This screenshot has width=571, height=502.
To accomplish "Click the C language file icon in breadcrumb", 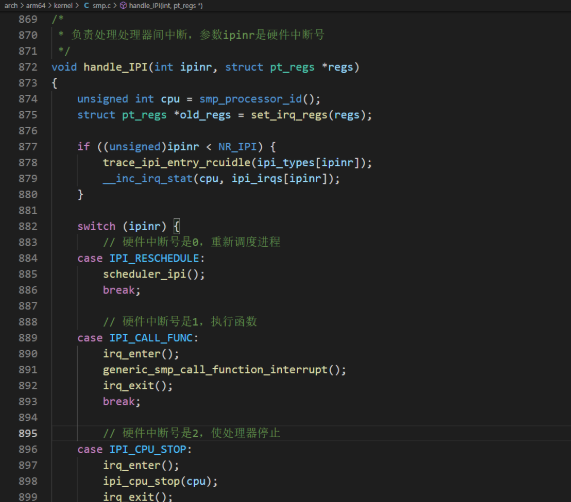I will 86,5.
